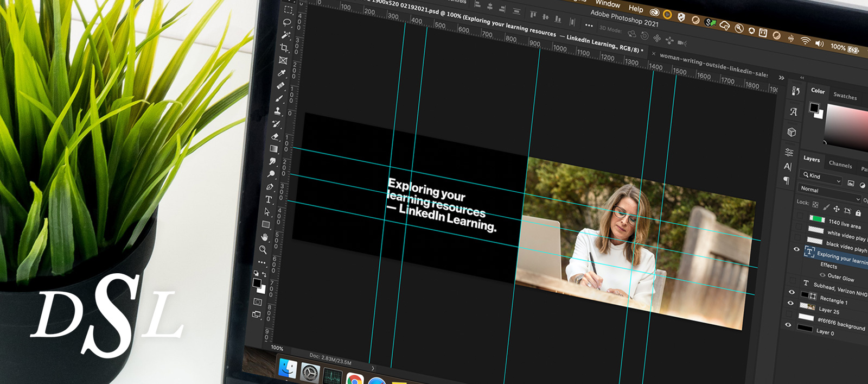Open the Edit Toolbar three-dots button
The height and width of the screenshot is (384, 868).
pos(261,262)
